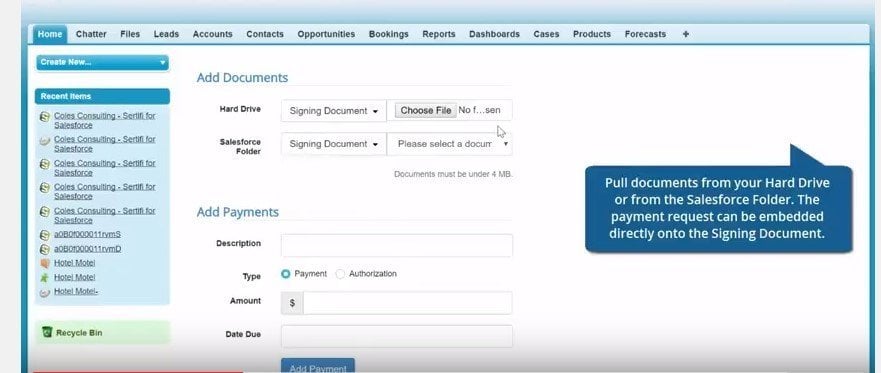Expand Salesforce Folder Signing Document dropdown
Viewport: 881px width, 373px height.
click(334, 144)
